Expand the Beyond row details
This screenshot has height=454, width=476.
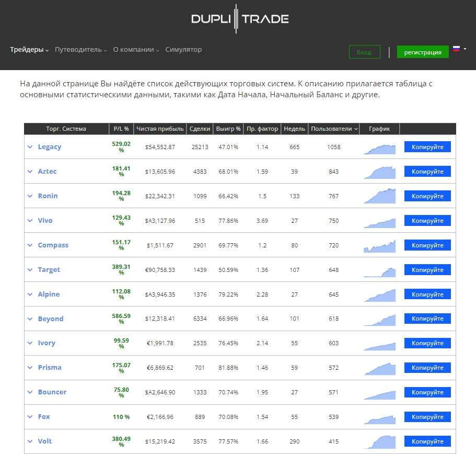pyautogui.click(x=30, y=319)
